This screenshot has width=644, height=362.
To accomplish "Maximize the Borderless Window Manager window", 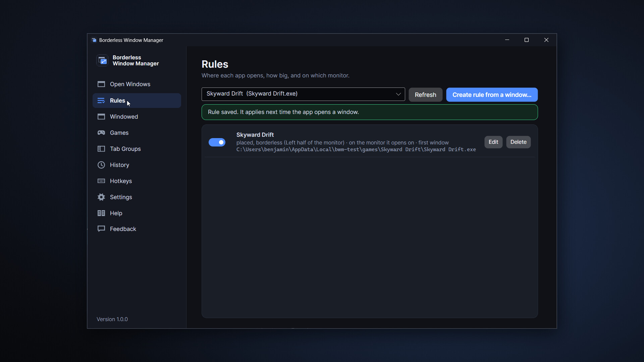I will click(527, 40).
